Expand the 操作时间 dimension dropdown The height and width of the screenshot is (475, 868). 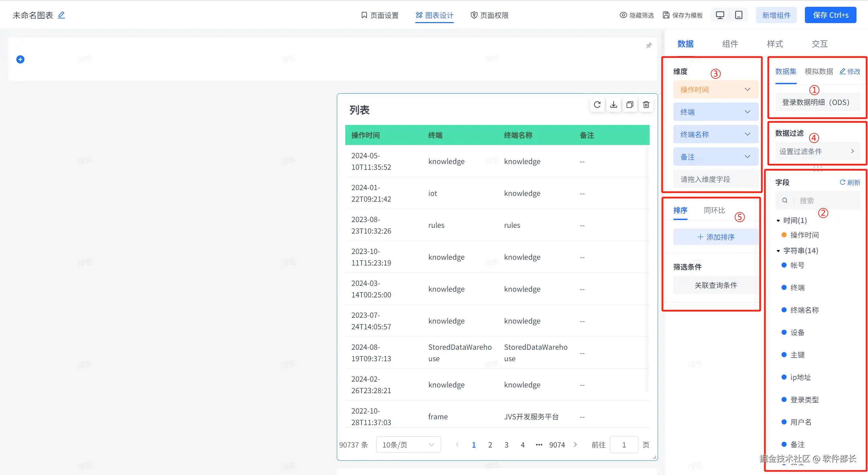tap(747, 89)
